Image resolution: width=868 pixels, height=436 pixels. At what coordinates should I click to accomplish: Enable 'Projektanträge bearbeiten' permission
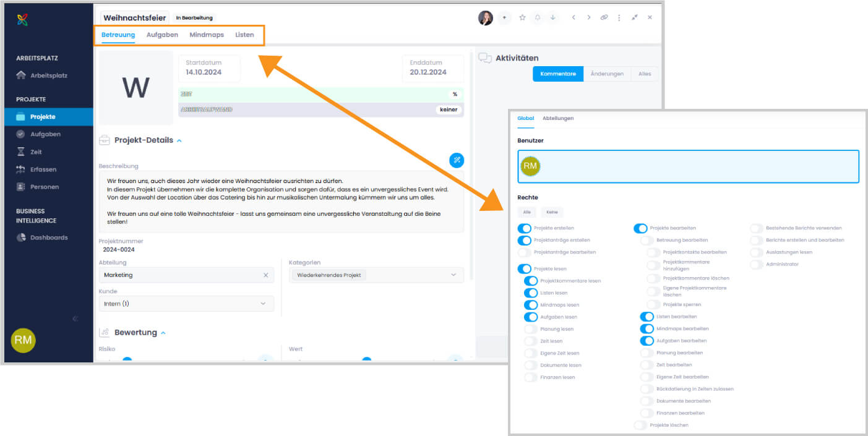(525, 252)
